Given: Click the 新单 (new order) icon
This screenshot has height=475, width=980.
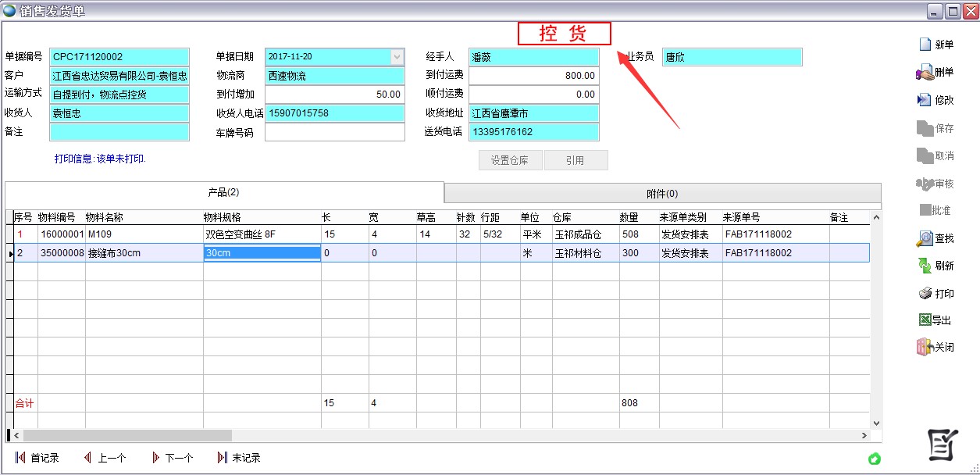Looking at the screenshot, I should (925, 45).
